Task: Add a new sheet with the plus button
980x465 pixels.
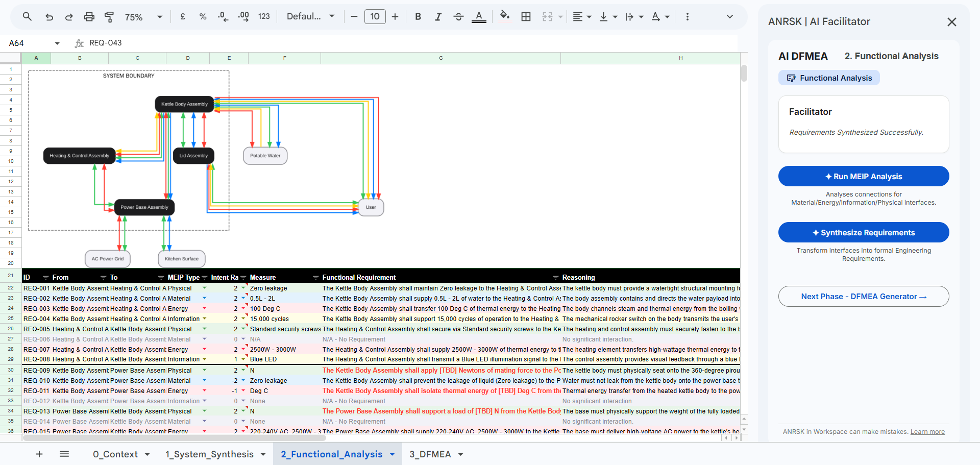Action: point(39,454)
